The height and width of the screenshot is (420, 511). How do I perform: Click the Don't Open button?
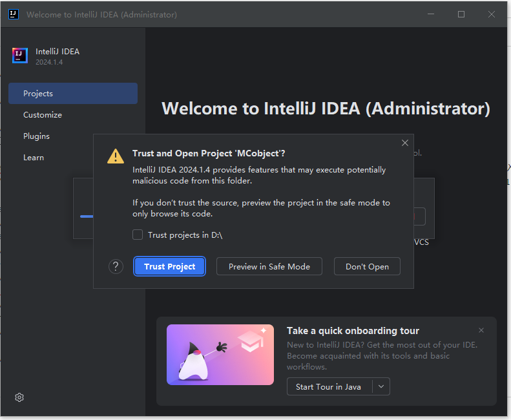367,266
